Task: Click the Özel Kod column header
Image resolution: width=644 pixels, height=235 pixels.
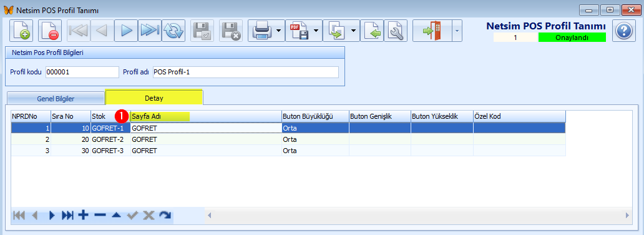Action: coord(520,116)
